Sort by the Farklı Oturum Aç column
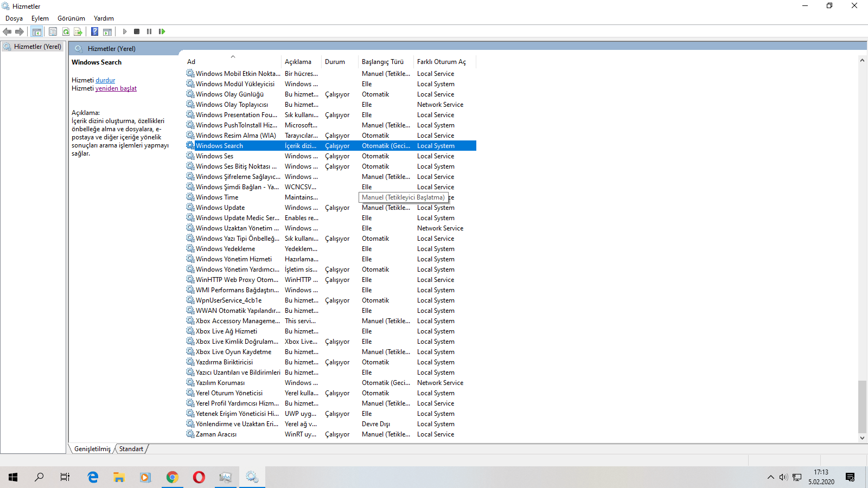Viewport: 868px width, 488px height. pos(444,62)
